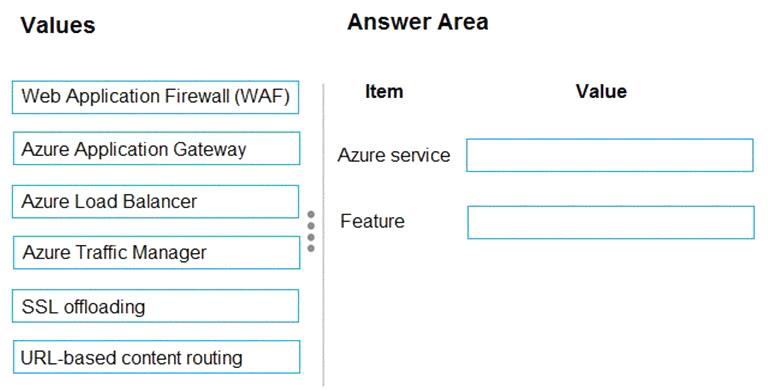This screenshot has width=768, height=390.
Task: Select the Web Application Firewall (WAF) value
Action: pos(155,97)
